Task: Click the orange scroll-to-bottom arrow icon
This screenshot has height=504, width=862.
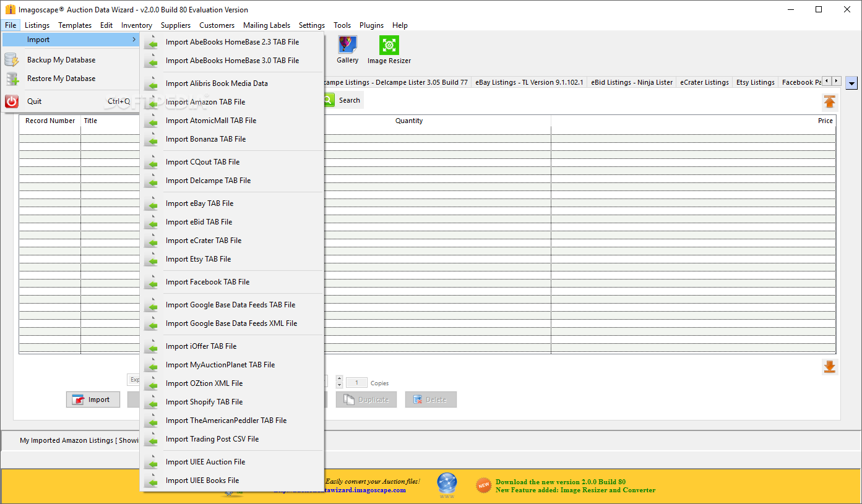Action: coord(829,367)
